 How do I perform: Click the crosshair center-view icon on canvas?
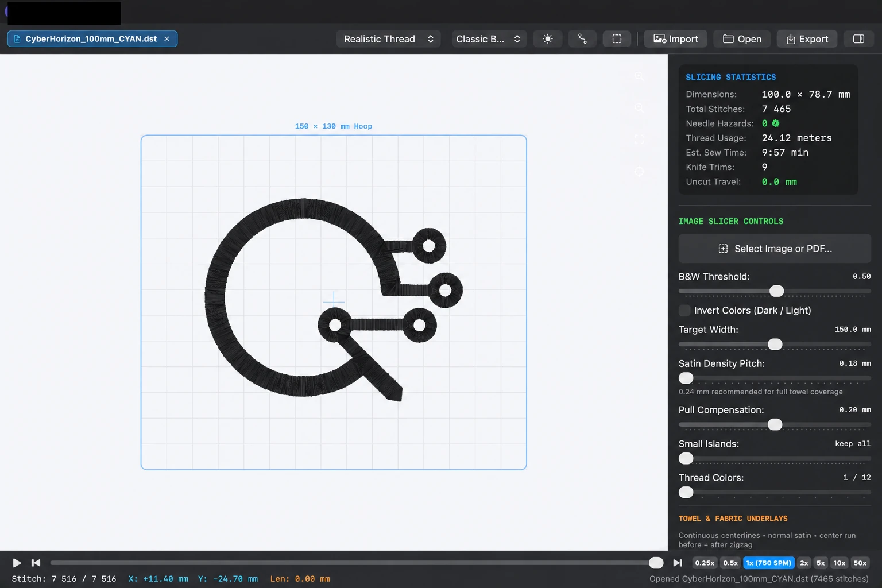tap(639, 171)
